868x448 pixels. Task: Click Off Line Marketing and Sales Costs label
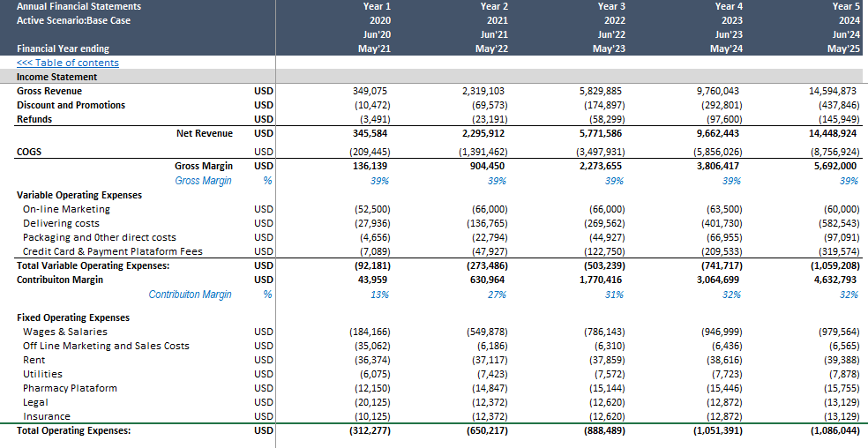106,346
